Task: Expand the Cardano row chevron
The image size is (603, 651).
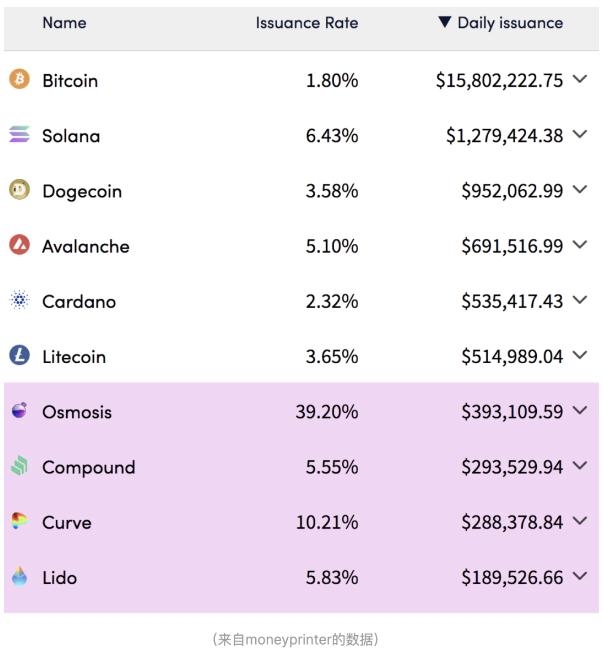Action: pos(581,301)
